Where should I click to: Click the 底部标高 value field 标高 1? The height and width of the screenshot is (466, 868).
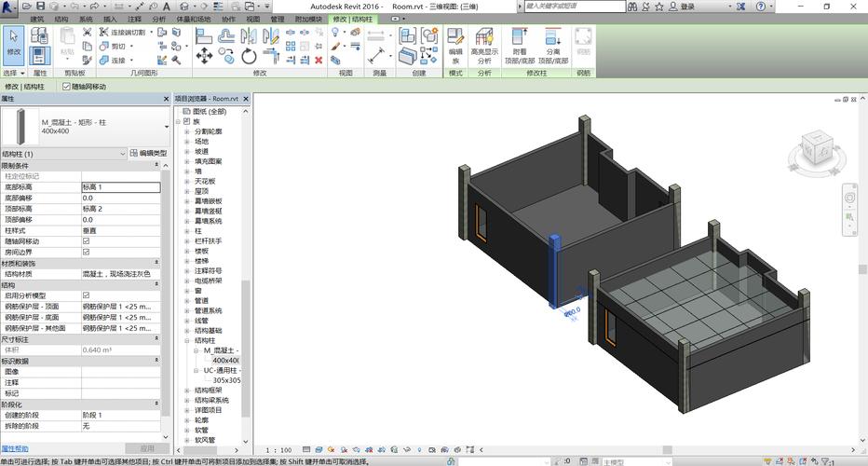(121, 187)
